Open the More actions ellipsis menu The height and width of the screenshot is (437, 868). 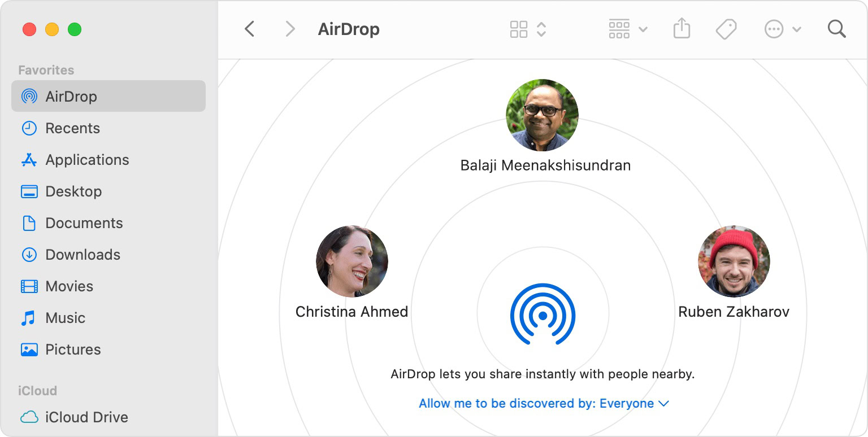point(783,29)
